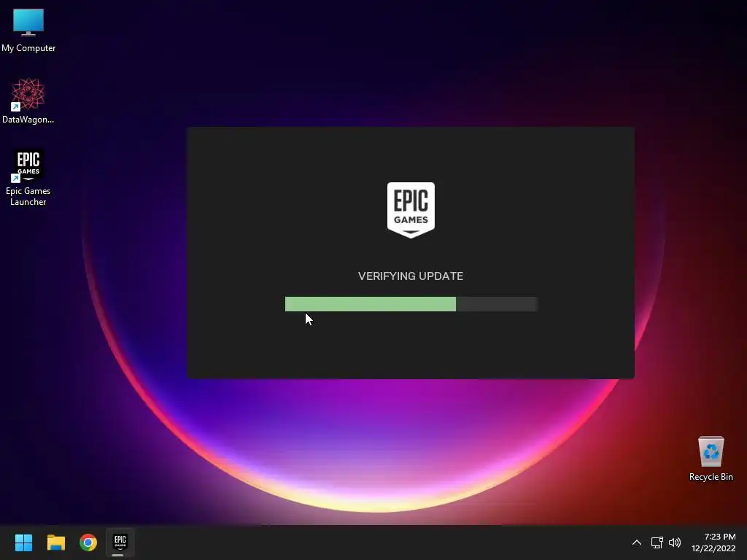Launch Google Chrome from taskbar
The image size is (747, 560).
(88, 542)
